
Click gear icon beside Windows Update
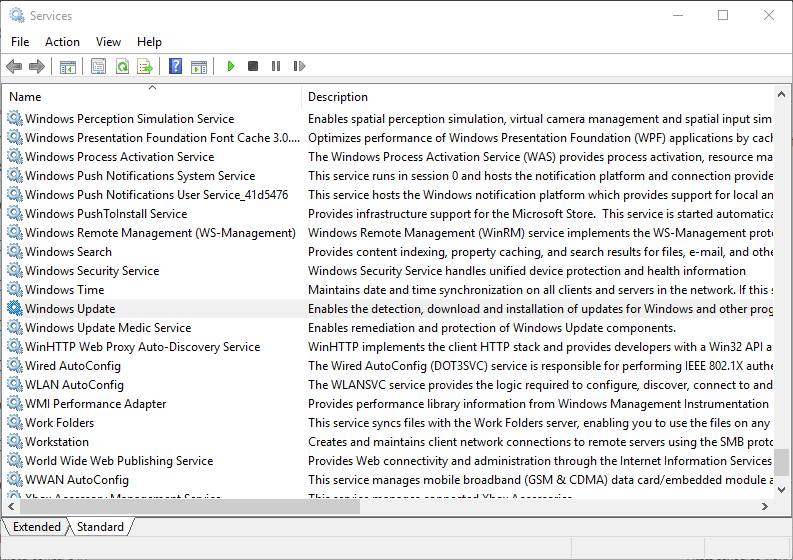click(x=15, y=308)
